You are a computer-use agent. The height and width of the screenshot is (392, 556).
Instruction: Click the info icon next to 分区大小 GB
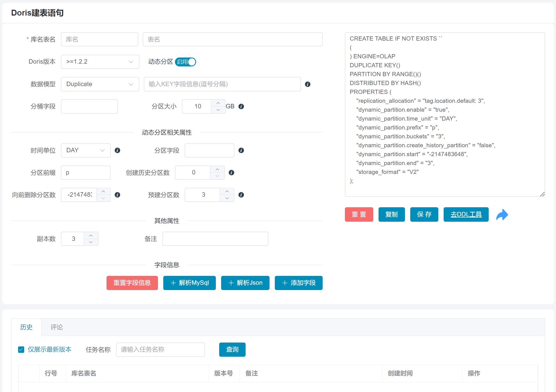[x=241, y=106]
